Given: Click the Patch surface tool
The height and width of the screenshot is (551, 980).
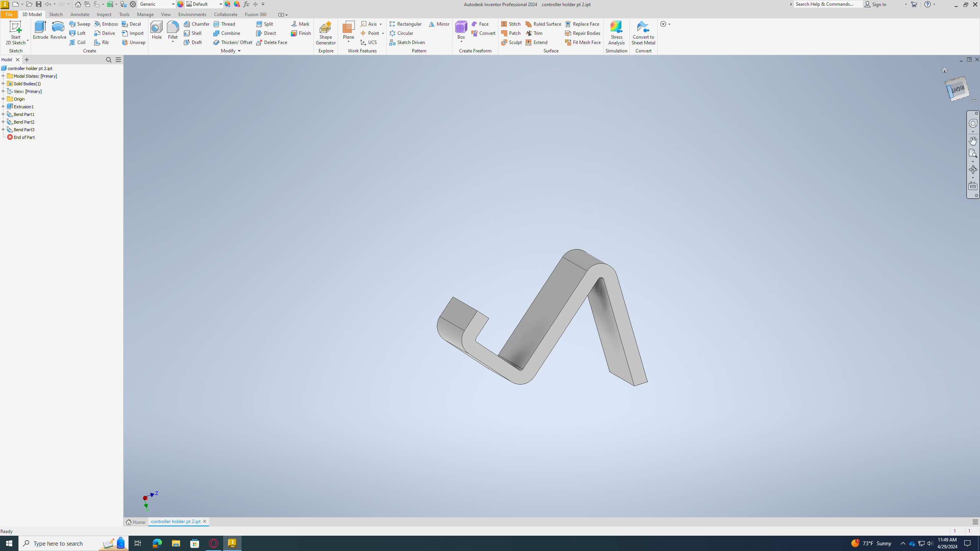Looking at the screenshot, I should (511, 33).
